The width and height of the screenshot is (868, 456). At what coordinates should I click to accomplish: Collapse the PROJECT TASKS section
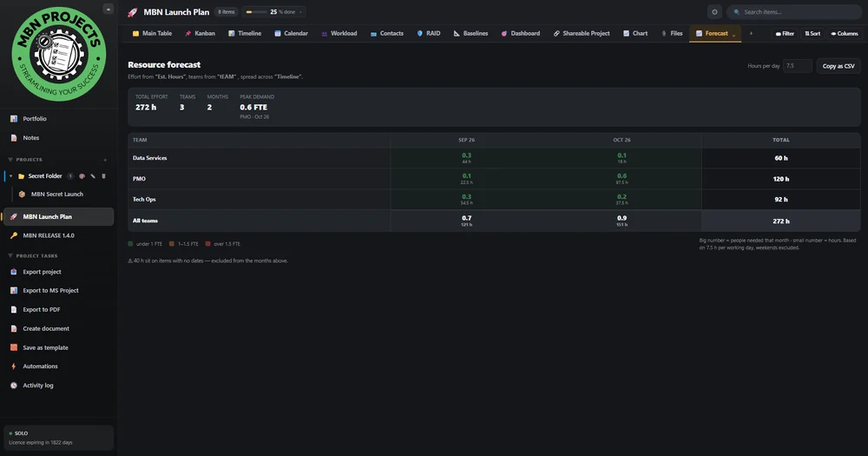10,256
